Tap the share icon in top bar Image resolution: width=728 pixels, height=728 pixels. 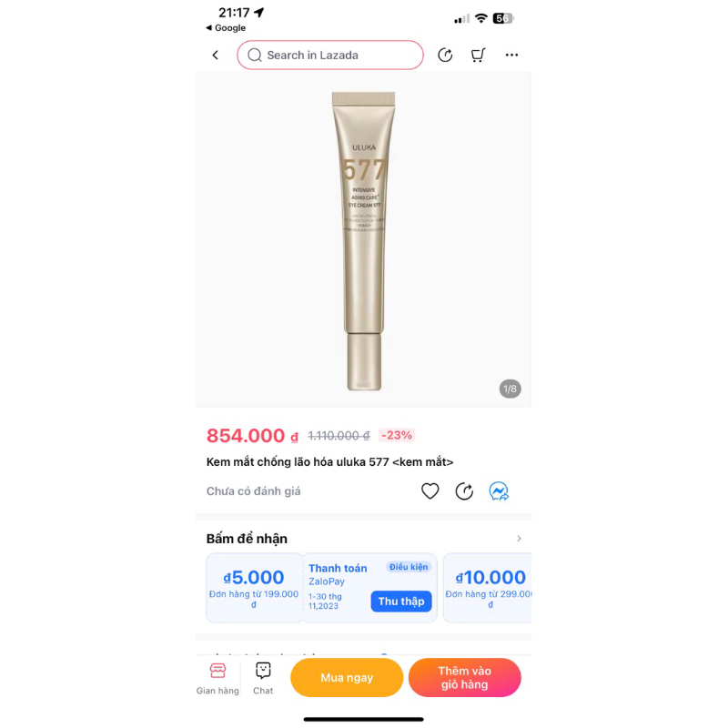coord(445,55)
